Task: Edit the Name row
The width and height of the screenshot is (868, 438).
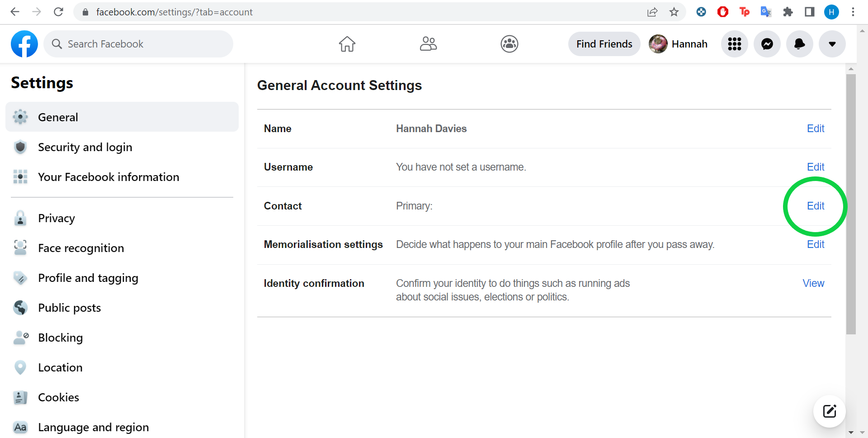Action: [x=816, y=129]
